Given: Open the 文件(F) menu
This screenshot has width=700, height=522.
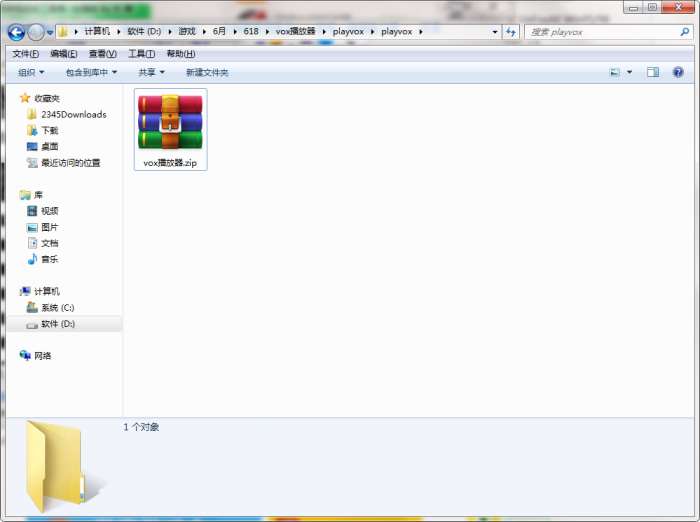Looking at the screenshot, I should click(x=25, y=54).
